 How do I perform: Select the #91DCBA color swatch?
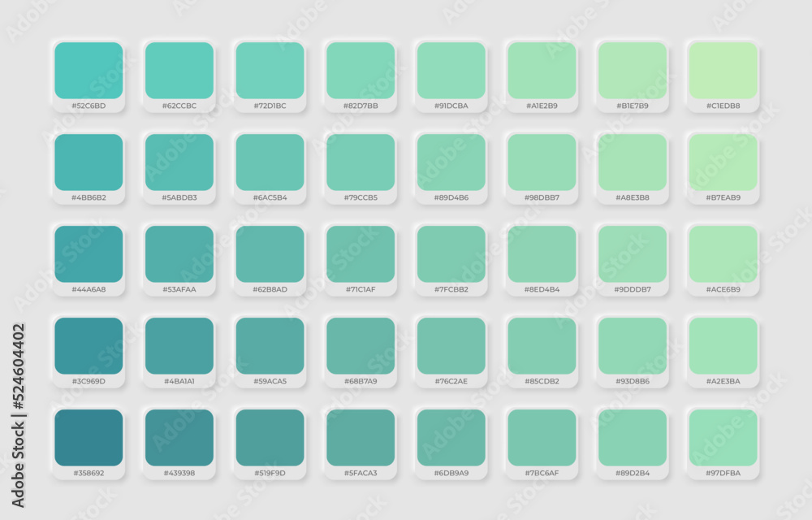[x=451, y=71]
